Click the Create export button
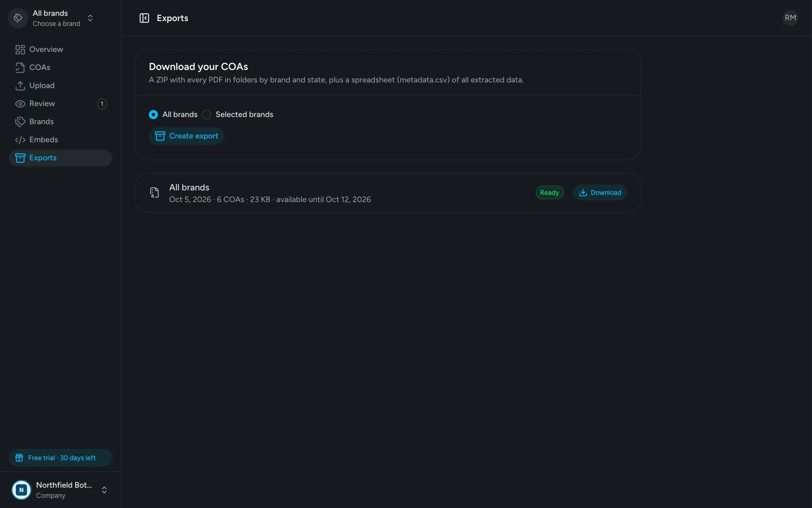 click(x=186, y=136)
